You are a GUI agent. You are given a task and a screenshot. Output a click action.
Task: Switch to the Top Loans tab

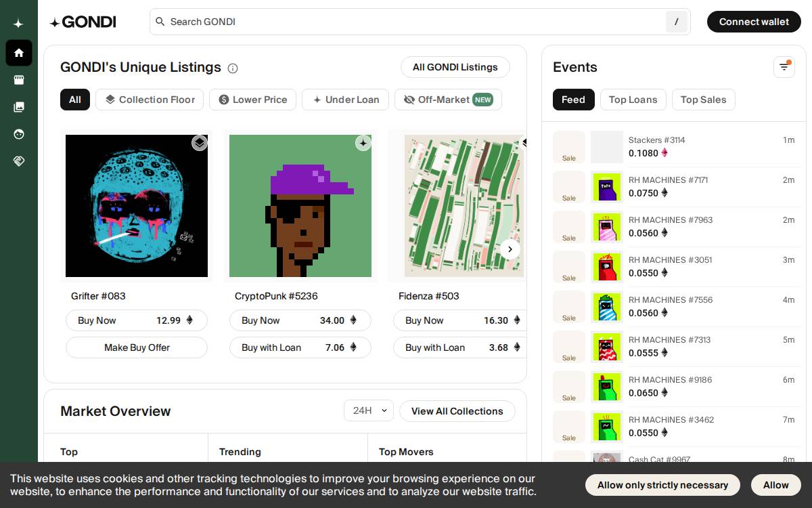[633, 100]
